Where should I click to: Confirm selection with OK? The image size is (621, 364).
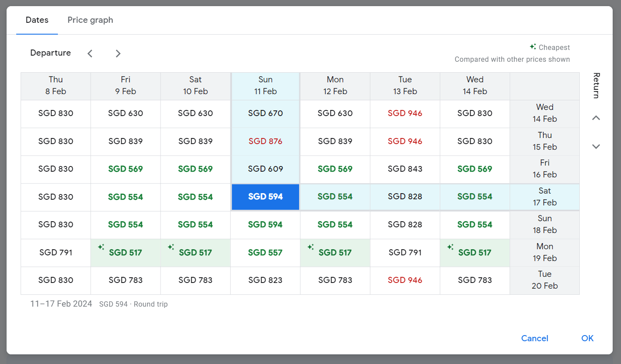click(587, 338)
